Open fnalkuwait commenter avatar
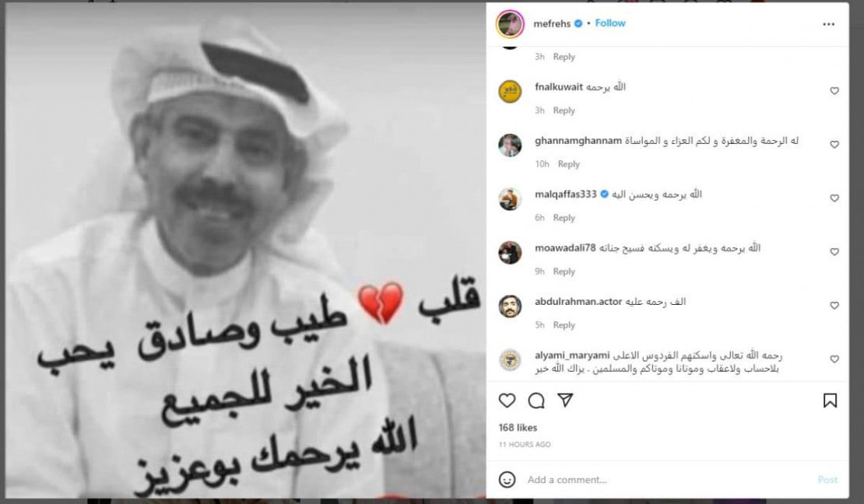This screenshot has height=504, width=864. (510, 92)
